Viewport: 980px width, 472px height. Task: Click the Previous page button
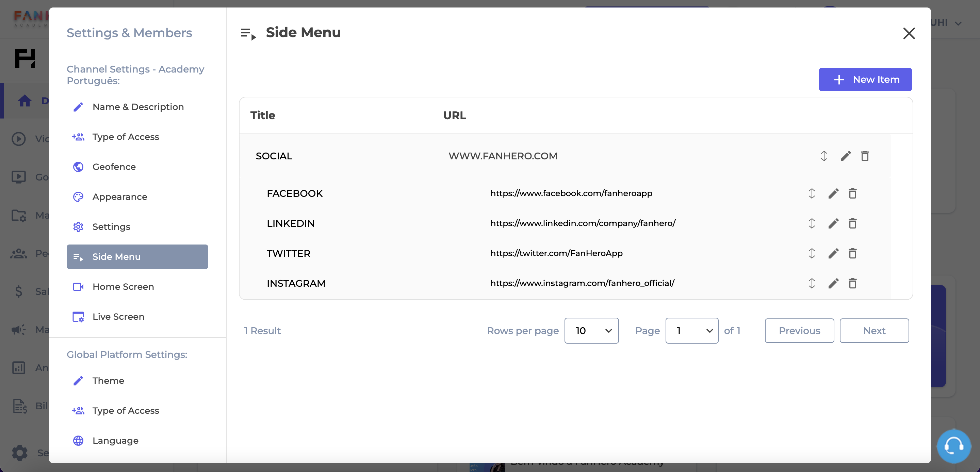point(799,331)
